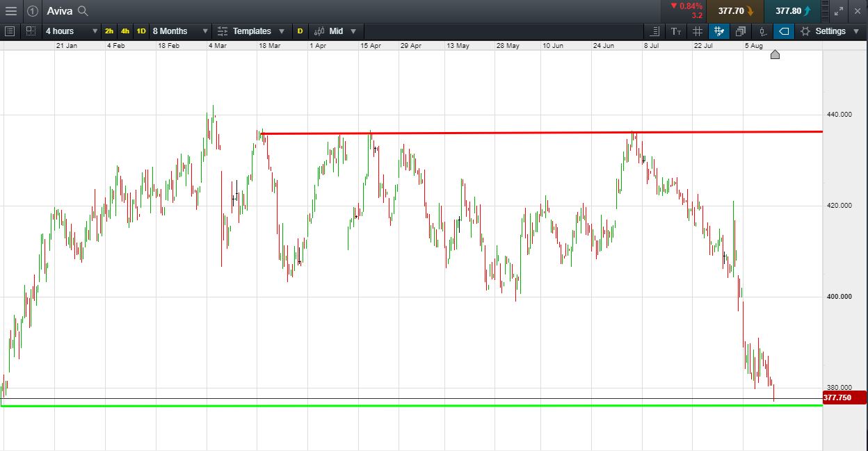The width and height of the screenshot is (868, 451).
Task: Select the 1D quick interval
Action: 141,31
